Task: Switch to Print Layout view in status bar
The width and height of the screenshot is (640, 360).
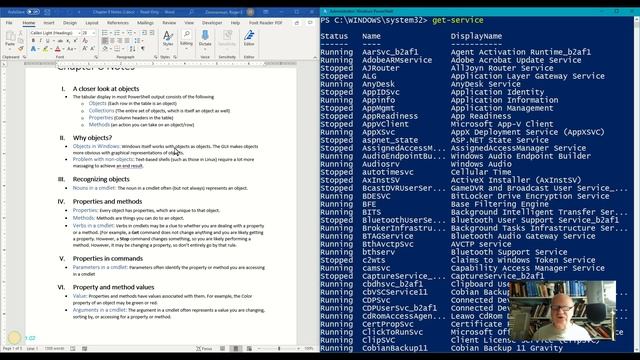Action: (236, 349)
